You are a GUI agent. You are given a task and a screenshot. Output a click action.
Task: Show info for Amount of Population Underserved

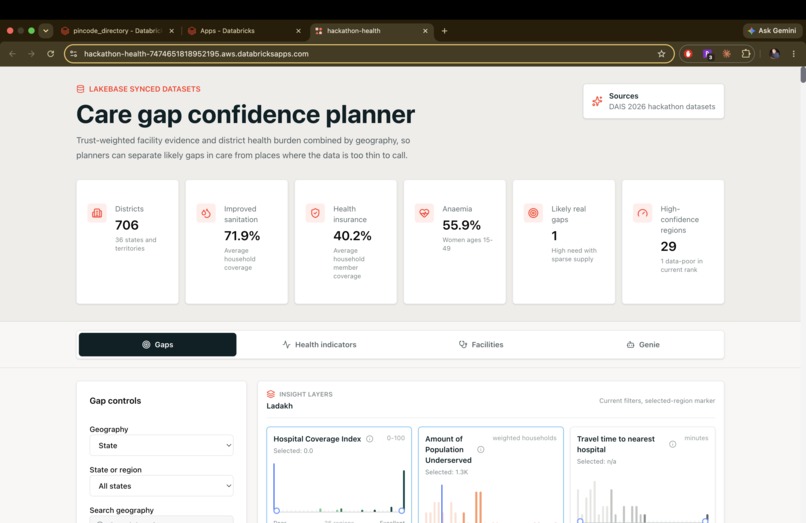click(x=481, y=449)
